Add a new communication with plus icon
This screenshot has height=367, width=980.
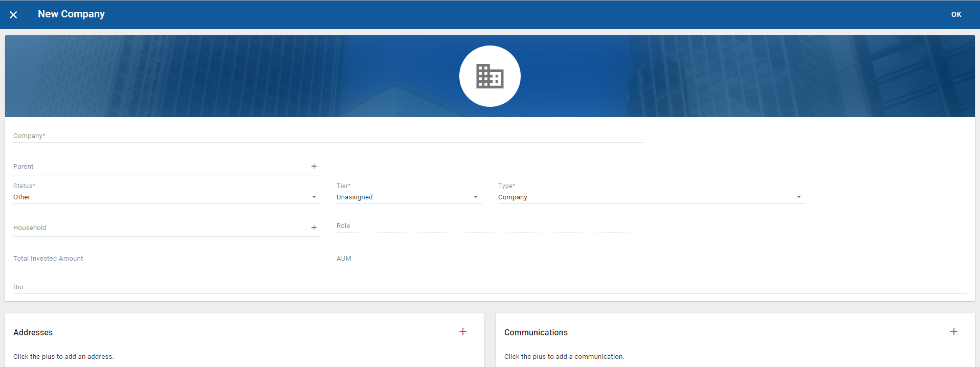pyautogui.click(x=953, y=332)
